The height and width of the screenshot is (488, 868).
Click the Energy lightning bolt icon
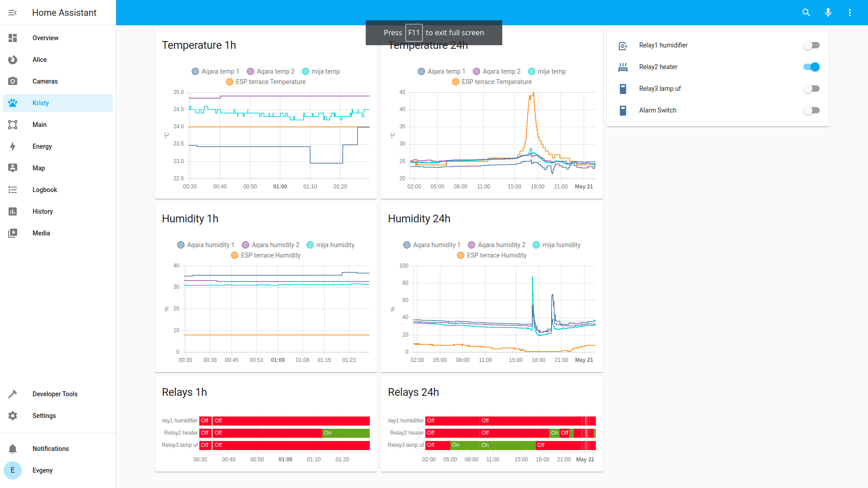(13, 146)
